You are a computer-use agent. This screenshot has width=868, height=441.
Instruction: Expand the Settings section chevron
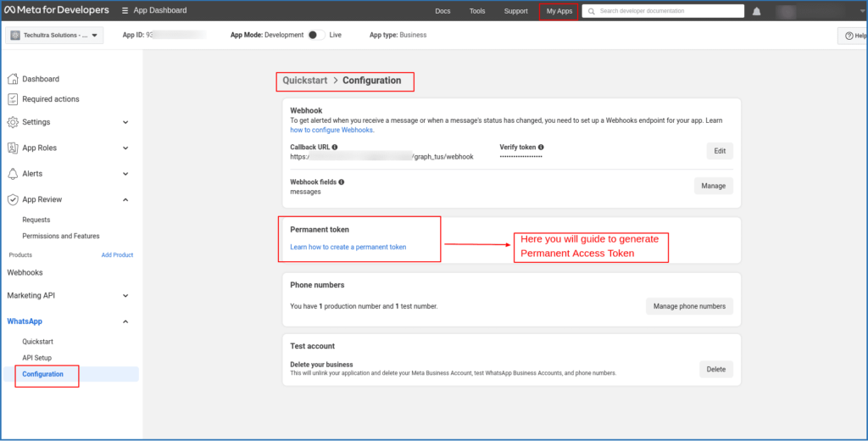(125, 122)
